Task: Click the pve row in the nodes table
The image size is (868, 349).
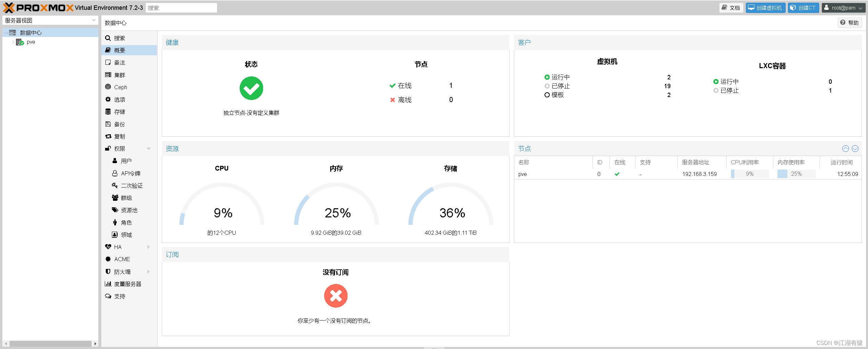Action: pyautogui.click(x=688, y=174)
